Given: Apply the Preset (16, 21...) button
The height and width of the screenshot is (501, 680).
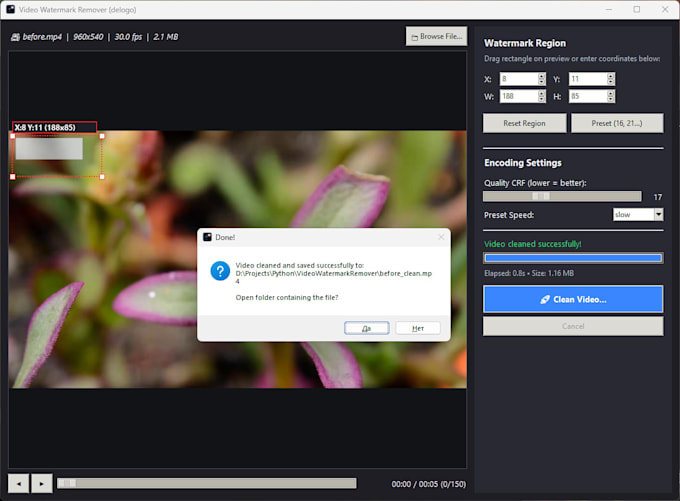Looking at the screenshot, I should pos(617,123).
